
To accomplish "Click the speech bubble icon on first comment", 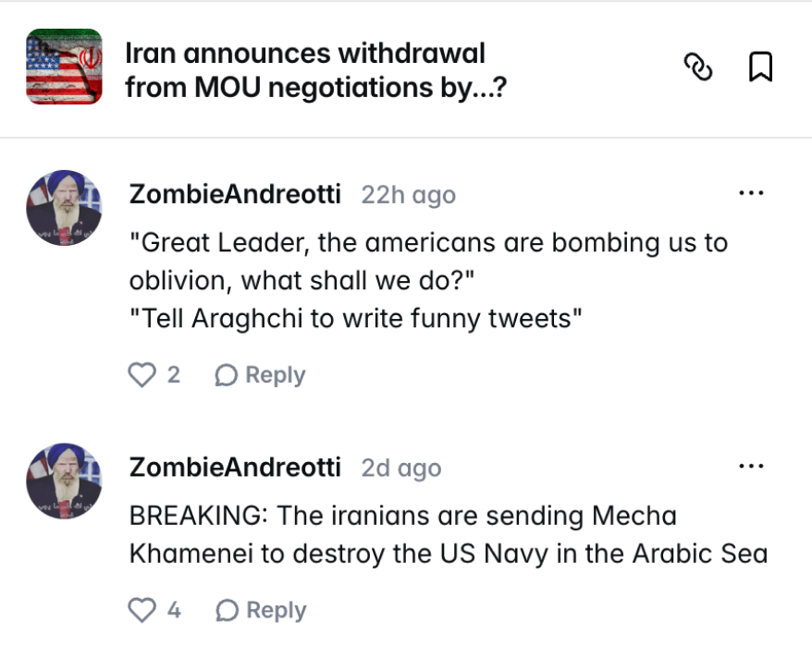I will (x=227, y=375).
